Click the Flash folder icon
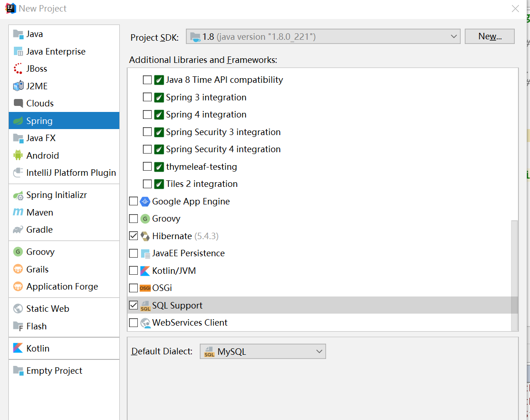 click(x=18, y=326)
